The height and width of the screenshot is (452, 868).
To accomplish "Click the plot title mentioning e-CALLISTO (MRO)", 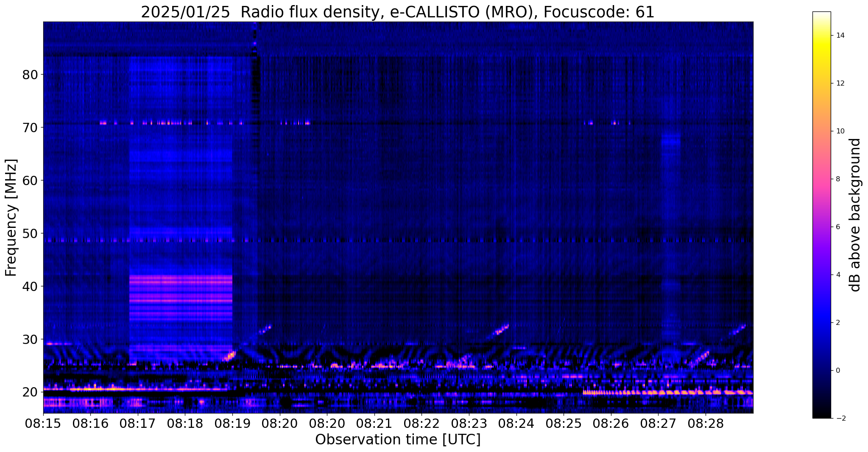I will pyautogui.click(x=398, y=12).
